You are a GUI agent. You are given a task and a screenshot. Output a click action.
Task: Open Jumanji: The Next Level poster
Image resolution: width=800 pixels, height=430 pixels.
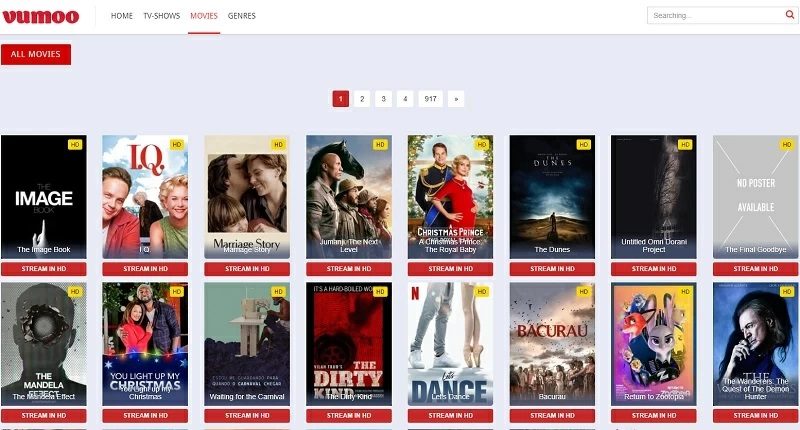pyautogui.click(x=349, y=197)
